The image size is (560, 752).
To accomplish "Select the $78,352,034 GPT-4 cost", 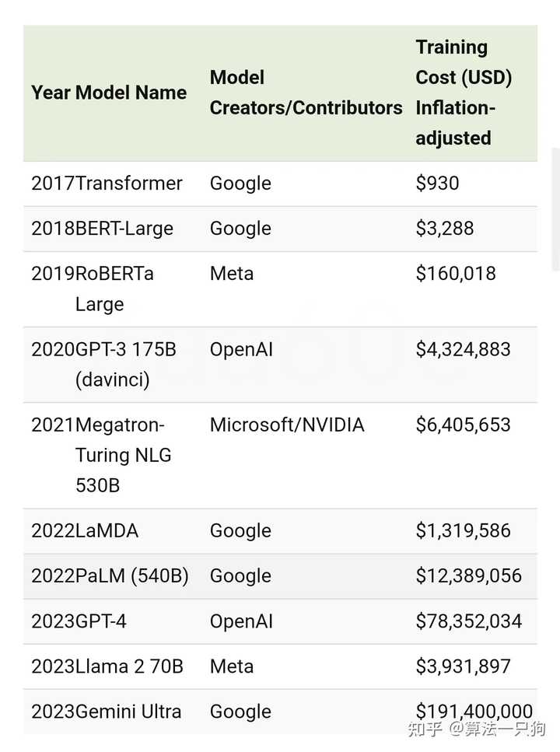I will [469, 621].
